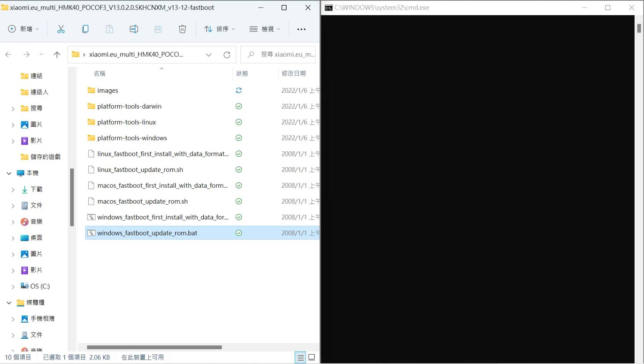Sort by 狀態 column header
The image size is (644, 364).
click(x=242, y=73)
